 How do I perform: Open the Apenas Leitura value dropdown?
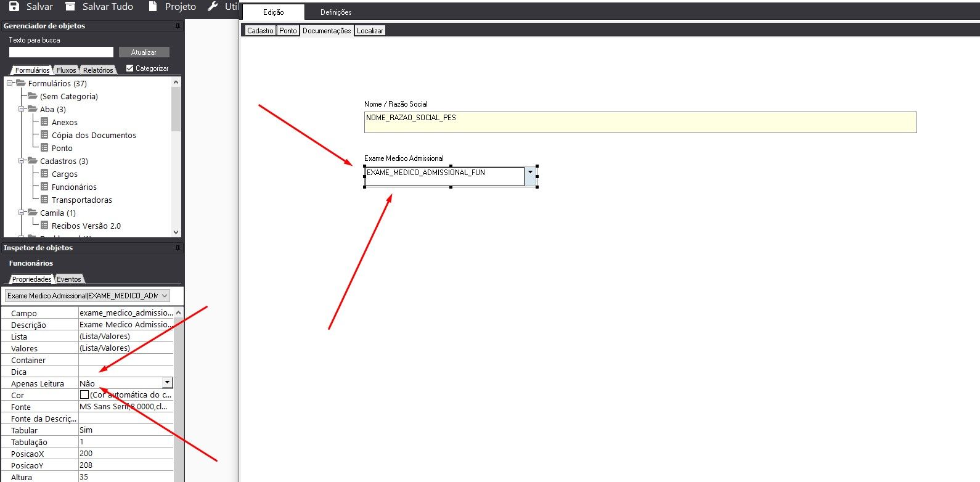tap(167, 383)
